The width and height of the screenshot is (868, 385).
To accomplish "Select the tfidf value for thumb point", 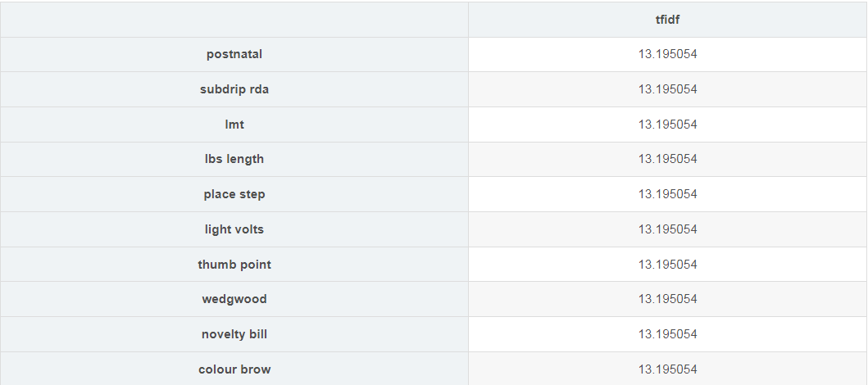I will pos(667,265).
